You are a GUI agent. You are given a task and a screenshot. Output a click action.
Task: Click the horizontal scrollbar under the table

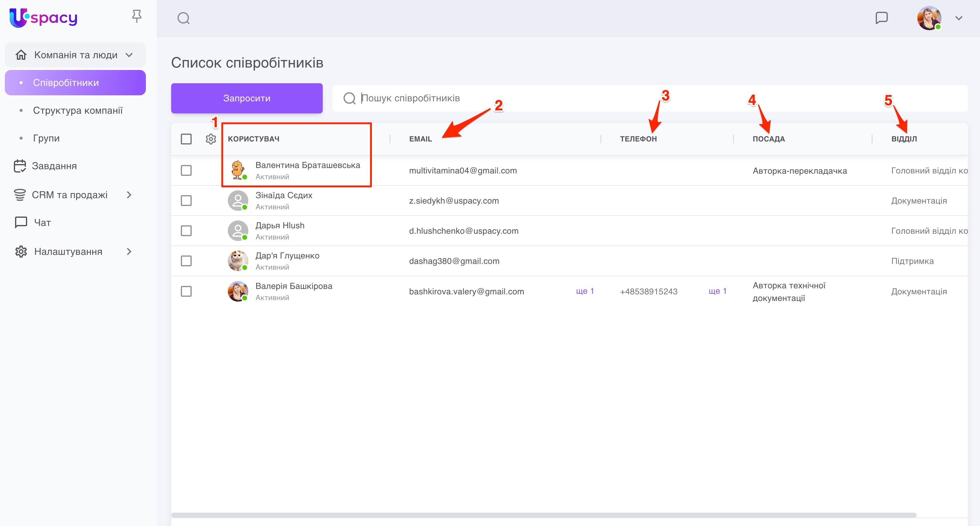pyautogui.click(x=544, y=515)
